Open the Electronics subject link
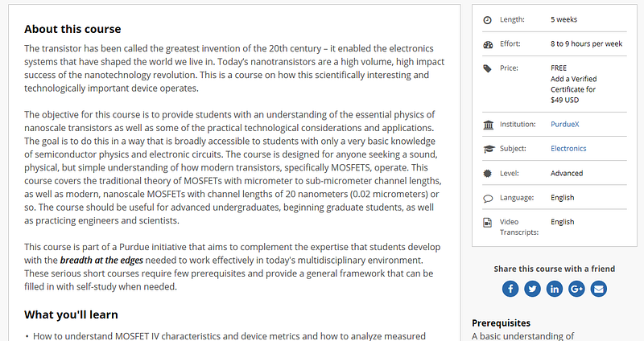 point(568,149)
